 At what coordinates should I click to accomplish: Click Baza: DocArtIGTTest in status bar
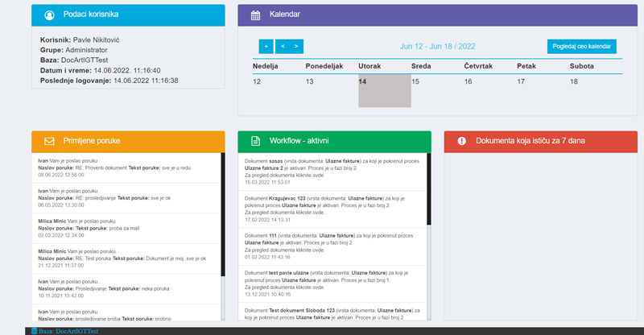click(x=68, y=331)
